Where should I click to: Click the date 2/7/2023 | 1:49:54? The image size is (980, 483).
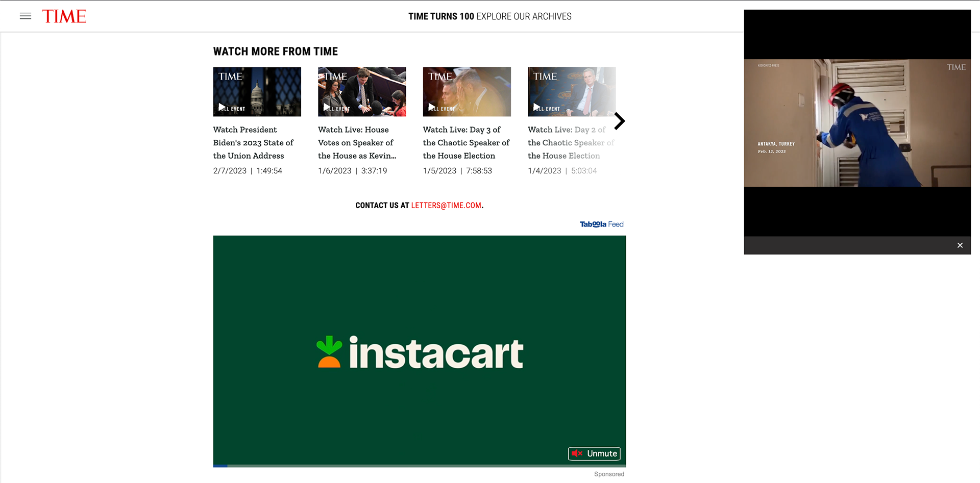click(248, 171)
